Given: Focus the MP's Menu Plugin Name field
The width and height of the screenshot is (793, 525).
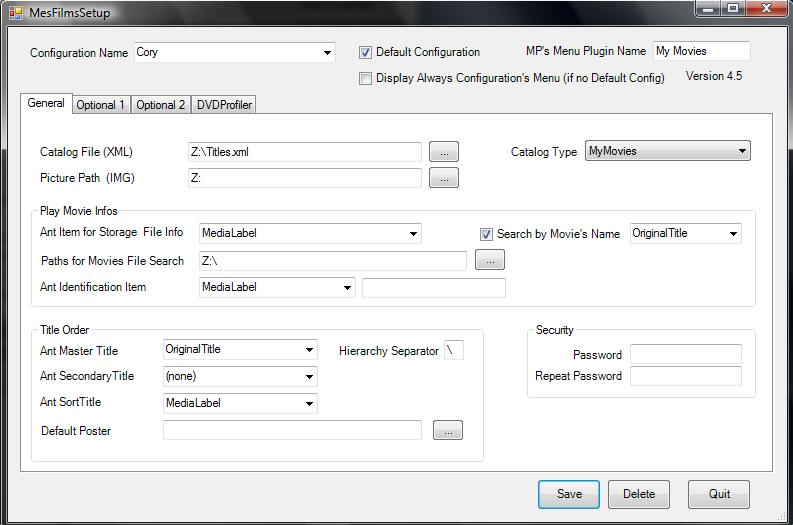Looking at the screenshot, I should [700, 51].
